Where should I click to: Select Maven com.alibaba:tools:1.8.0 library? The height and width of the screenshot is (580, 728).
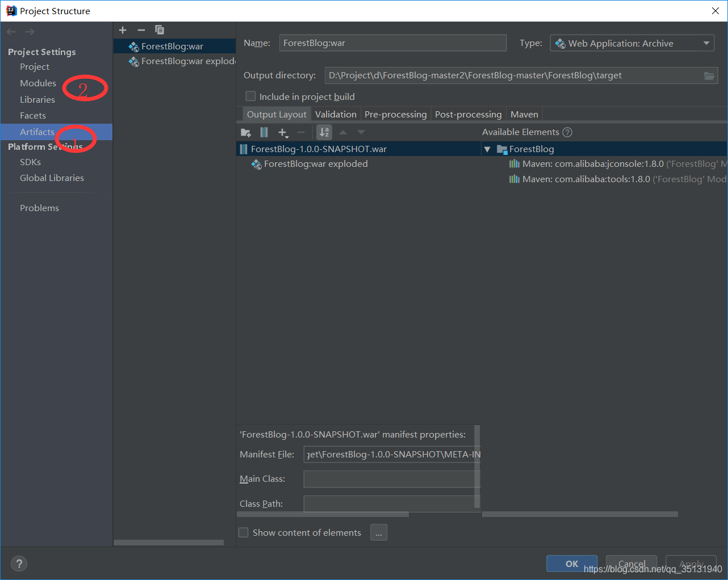618,179
